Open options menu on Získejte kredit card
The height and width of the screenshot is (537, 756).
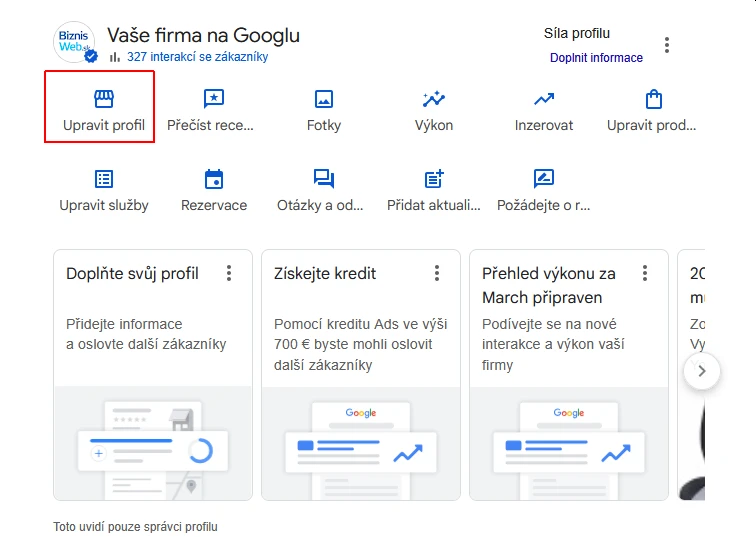click(x=437, y=273)
